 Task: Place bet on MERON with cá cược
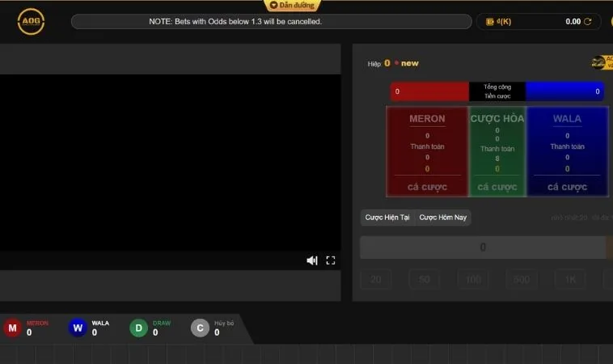427,187
